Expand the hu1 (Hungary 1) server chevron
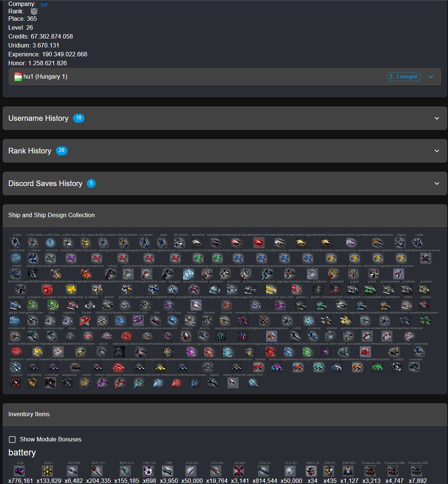The image size is (448, 484). pos(431,77)
